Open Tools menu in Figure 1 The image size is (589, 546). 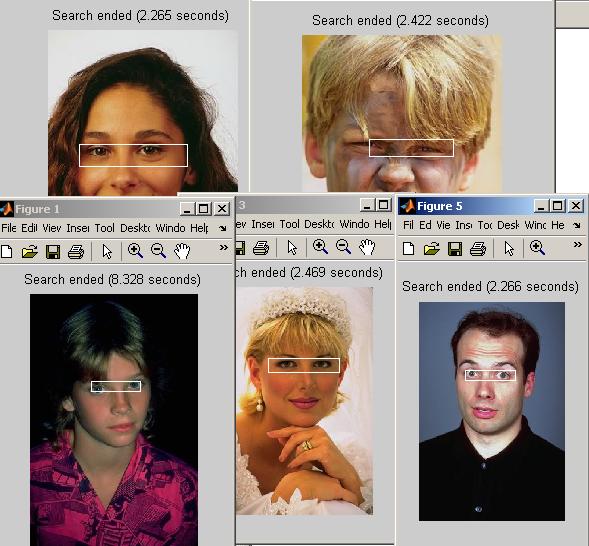tap(104, 228)
